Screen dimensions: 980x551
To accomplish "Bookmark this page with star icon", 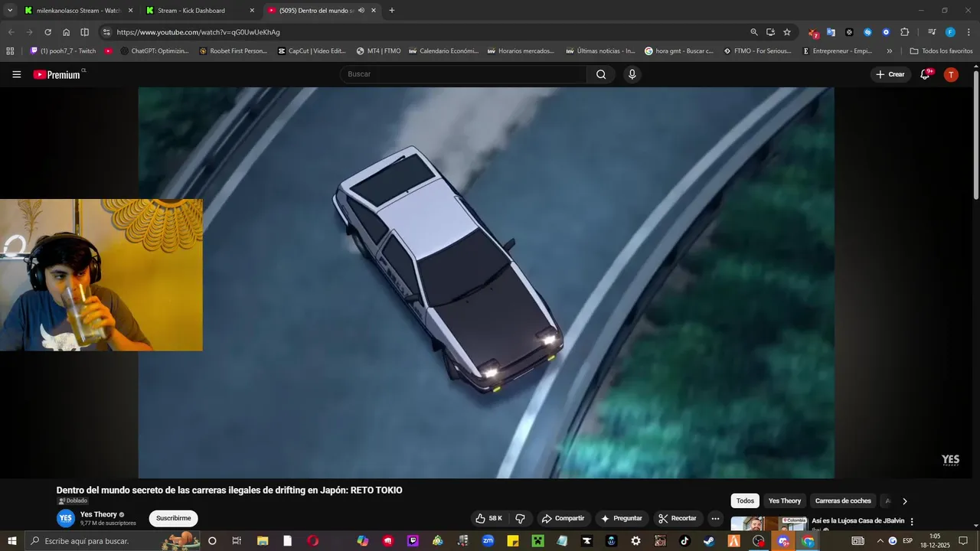I will pyautogui.click(x=787, y=32).
